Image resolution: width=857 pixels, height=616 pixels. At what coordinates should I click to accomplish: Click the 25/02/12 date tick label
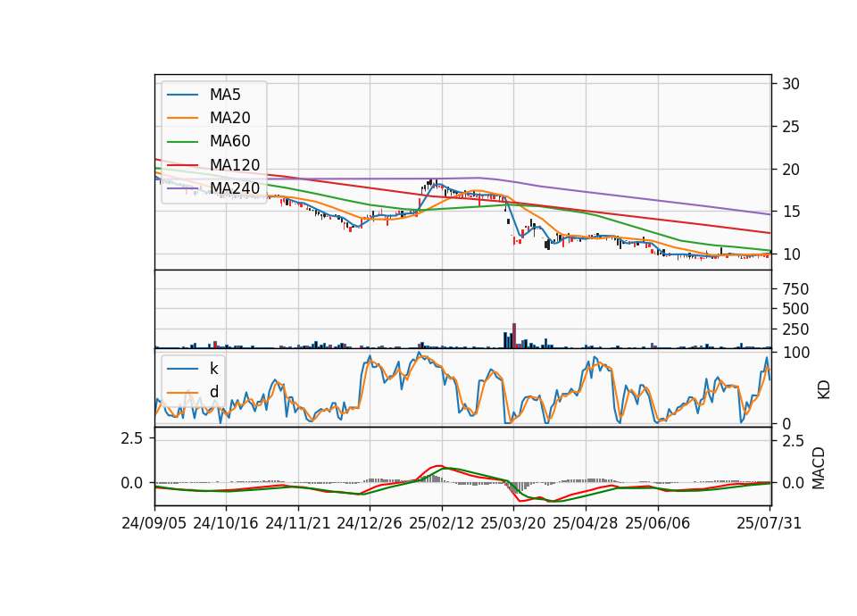pyautogui.click(x=442, y=523)
